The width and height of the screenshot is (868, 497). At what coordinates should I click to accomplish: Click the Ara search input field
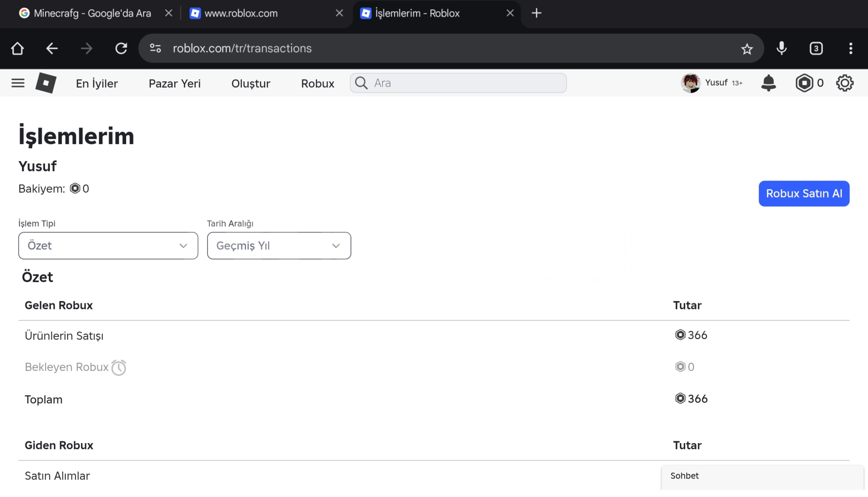[458, 83]
